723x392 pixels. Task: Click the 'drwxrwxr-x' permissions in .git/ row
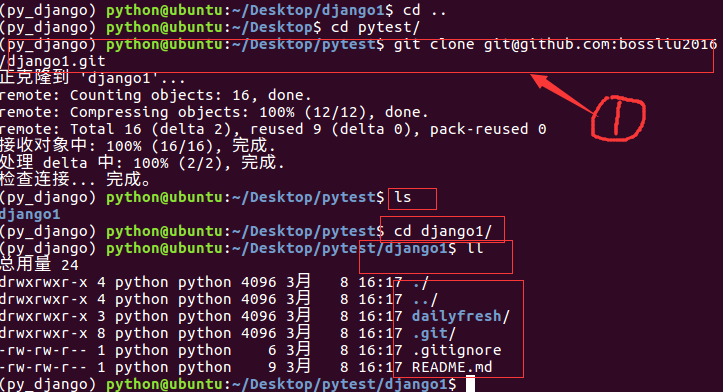(x=43, y=333)
